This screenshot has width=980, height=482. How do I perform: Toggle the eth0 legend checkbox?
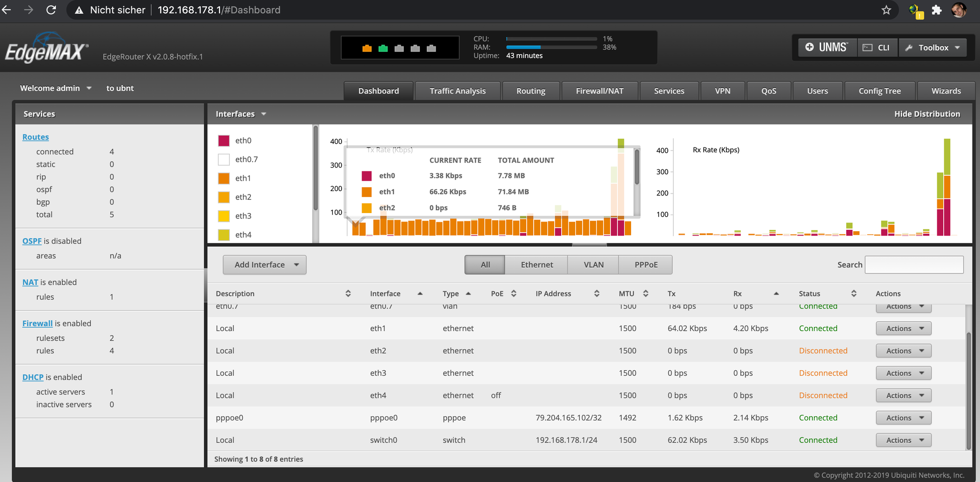coord(224,141)
